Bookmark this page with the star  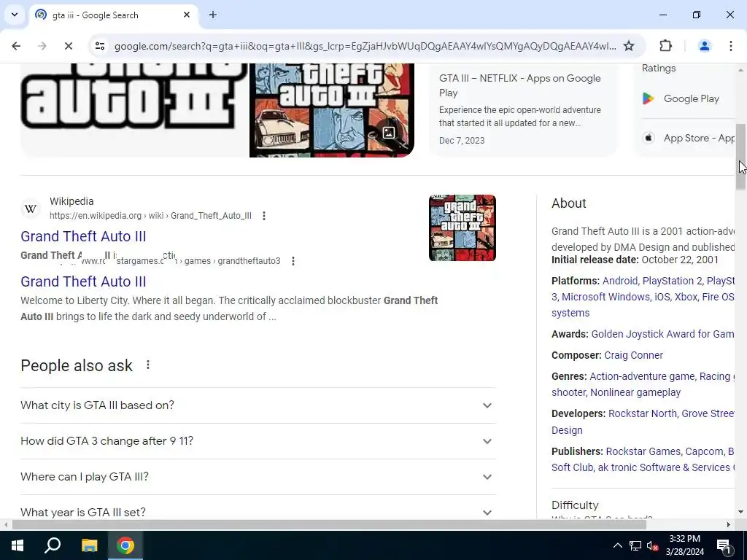[x=629, y=46]
